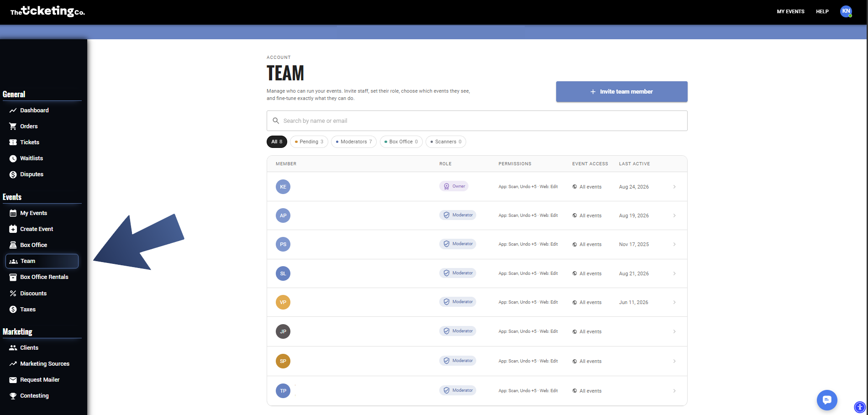
Task: Click the Dashboard trend icon
Action: (x=13, y=110)
